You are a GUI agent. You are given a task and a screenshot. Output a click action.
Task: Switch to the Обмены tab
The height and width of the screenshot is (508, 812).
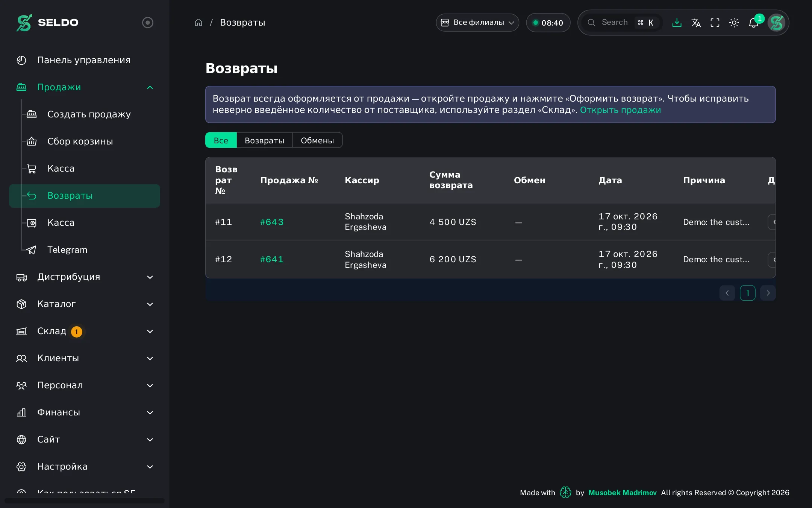[x=317, y=140]
